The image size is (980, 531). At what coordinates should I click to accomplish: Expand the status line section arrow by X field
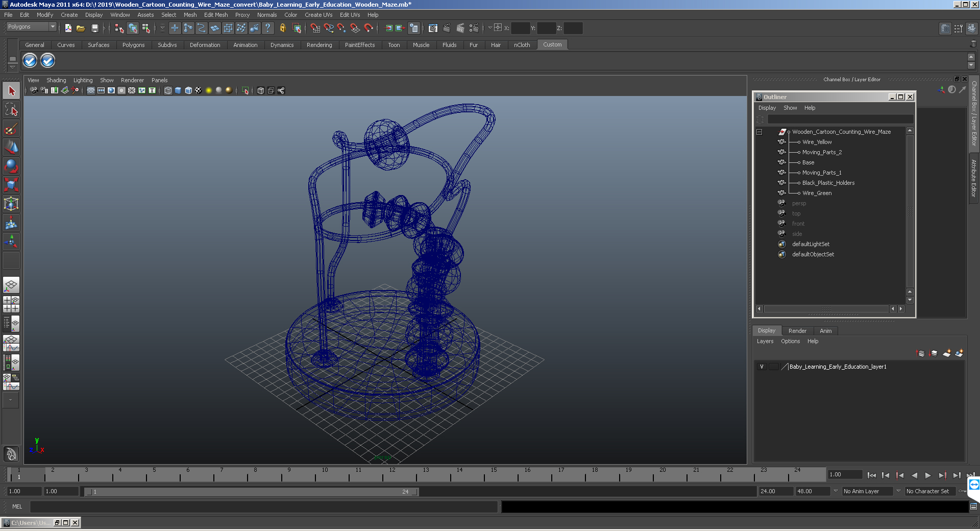pos(489,28)
